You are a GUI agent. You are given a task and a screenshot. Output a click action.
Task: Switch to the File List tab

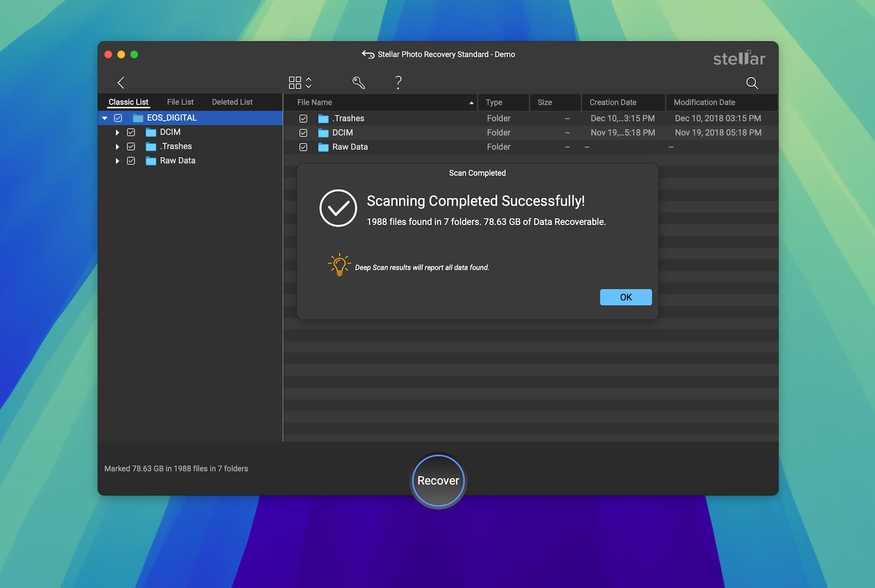pyautogui.click(x=180, y=102)
